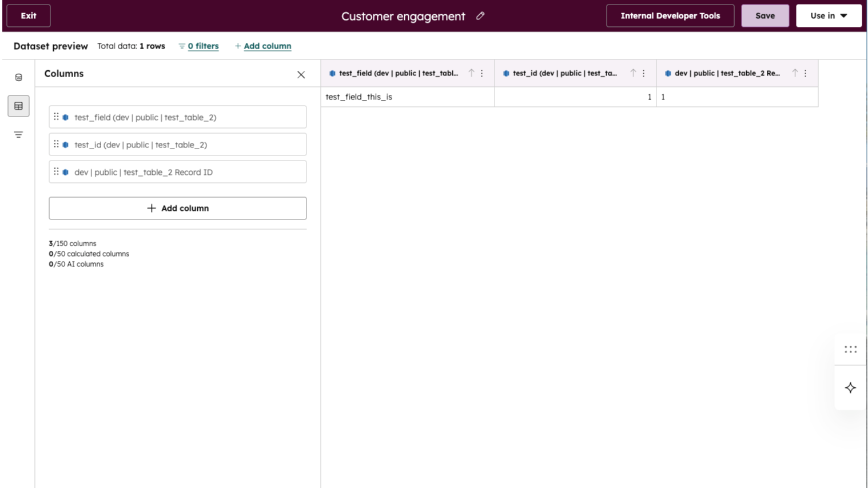Open Record ID column header options menu

coord(806,73)
